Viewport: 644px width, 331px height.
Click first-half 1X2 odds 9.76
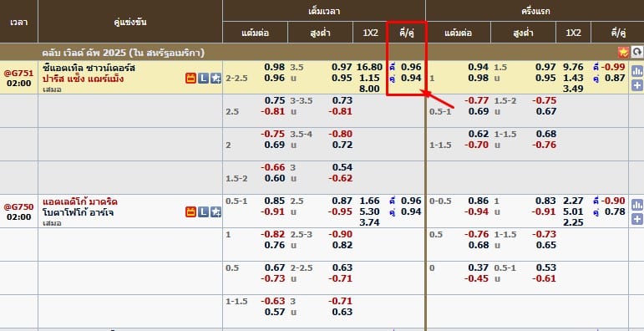(x=573, y=67)
